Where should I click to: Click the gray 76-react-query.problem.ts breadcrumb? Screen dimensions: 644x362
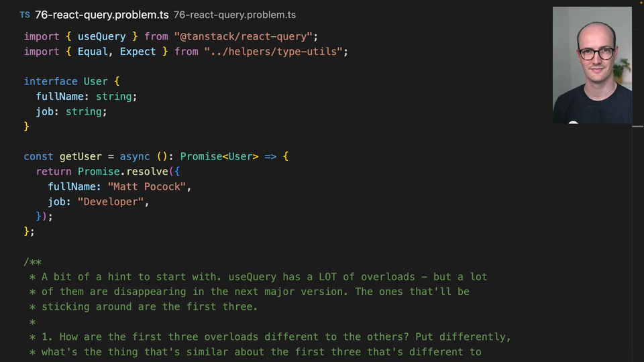point(234,15)
